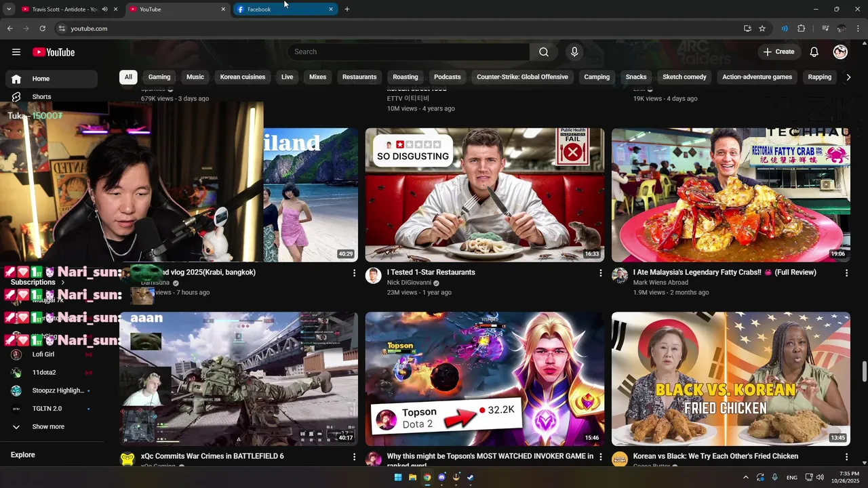Select the Gaming filter chip
Viewport: 868px width, 488px height.
(x=159, y=77)
